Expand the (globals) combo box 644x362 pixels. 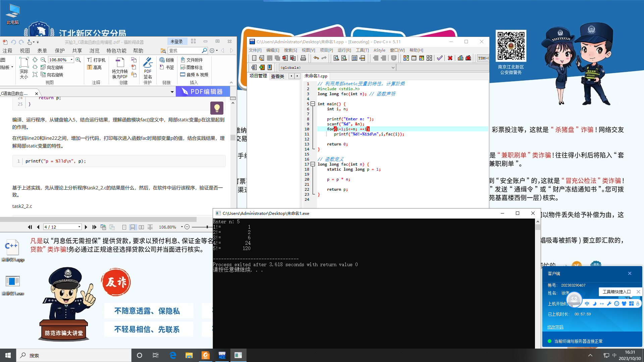(393, 67)
